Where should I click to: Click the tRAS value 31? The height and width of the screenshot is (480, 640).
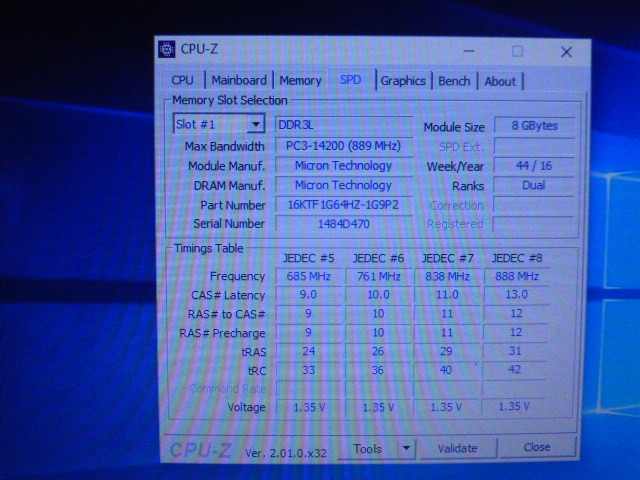coord(515,351)
